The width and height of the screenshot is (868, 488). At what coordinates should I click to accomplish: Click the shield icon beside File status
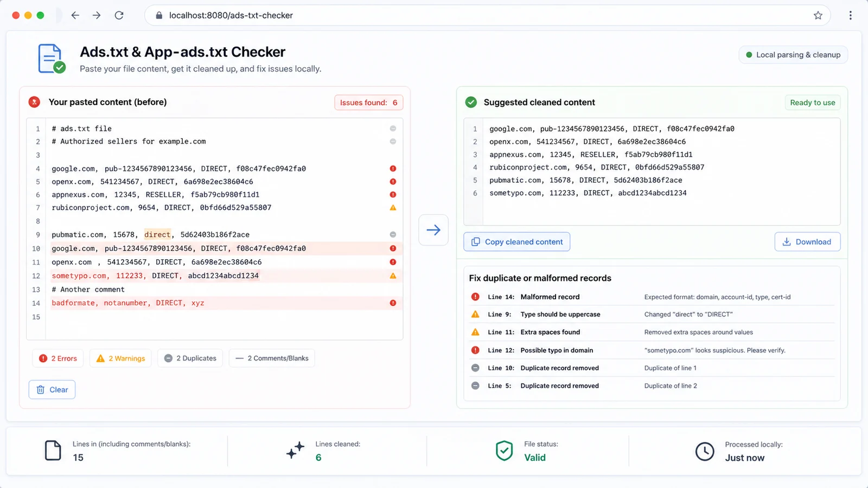[x=504, y=451]
